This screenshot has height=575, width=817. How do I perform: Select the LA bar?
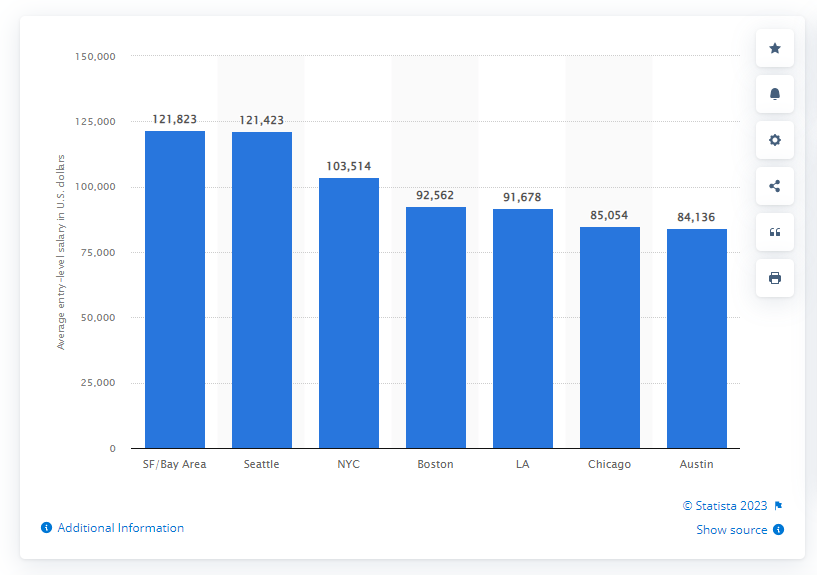[523, 328]
